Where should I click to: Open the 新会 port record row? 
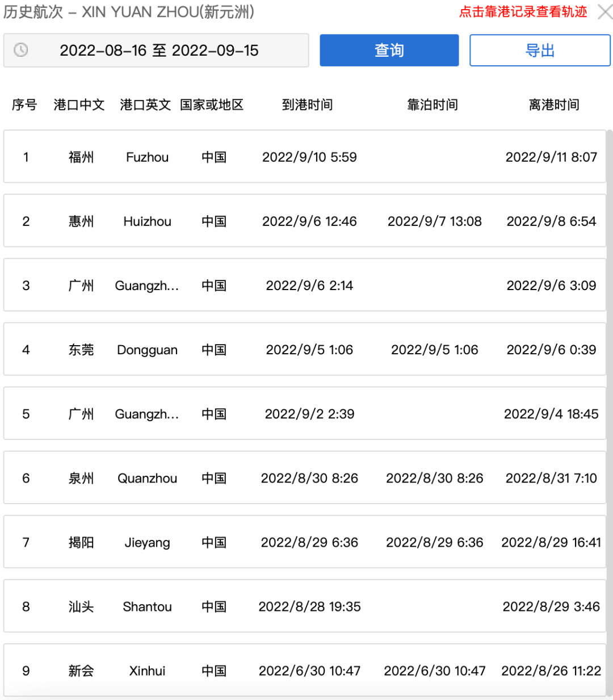click(305, 670)
